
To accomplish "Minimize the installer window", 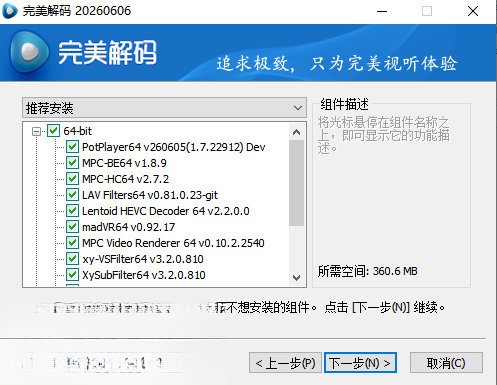I will [382, 11].
